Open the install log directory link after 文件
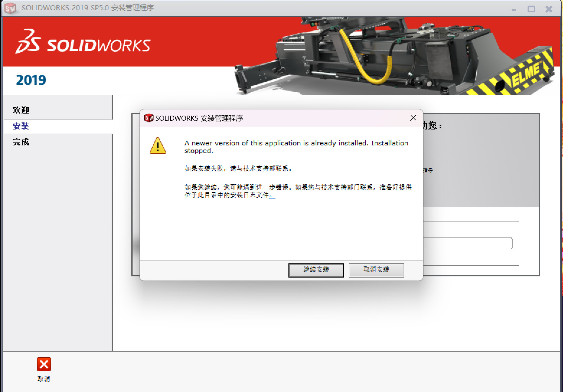The width and height of the screenshot is (563, 392). click(272, 196)
